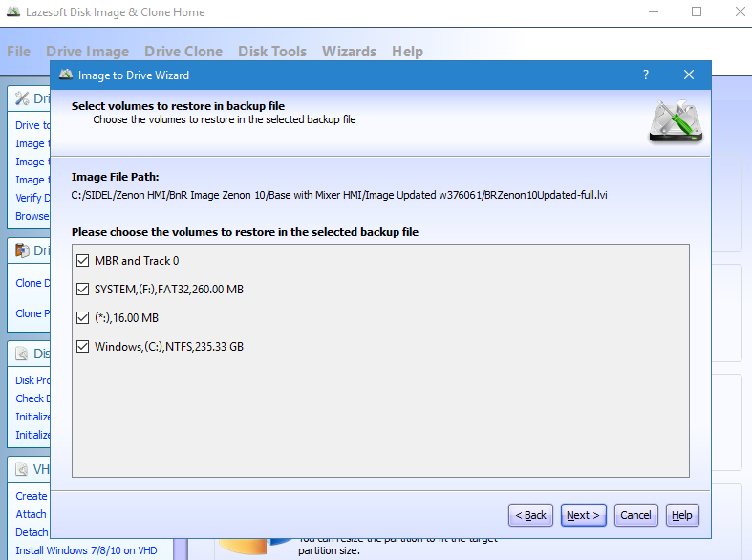The image size is (752, 560).
Task: Click the hard drive tools icon in wizard header
Action: pos(676,120)
